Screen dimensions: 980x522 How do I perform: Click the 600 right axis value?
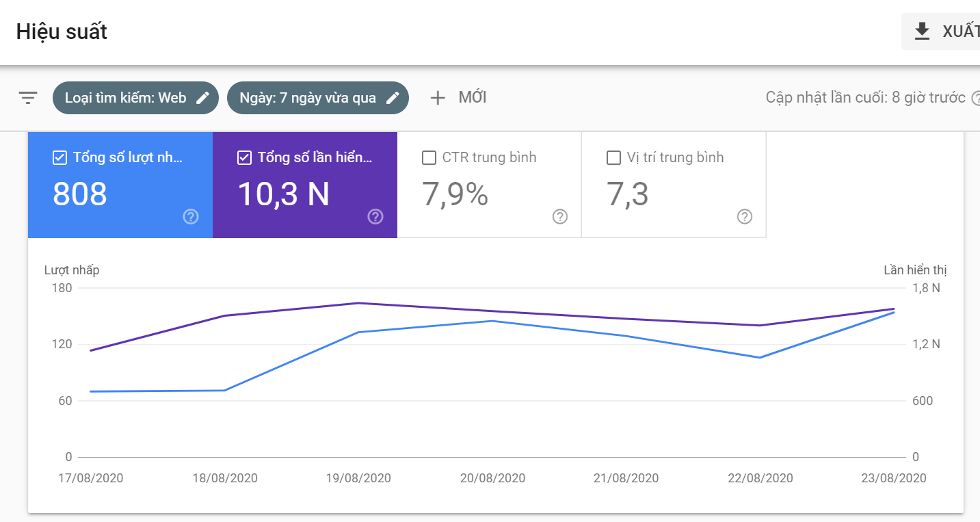[x=923, y=401]
